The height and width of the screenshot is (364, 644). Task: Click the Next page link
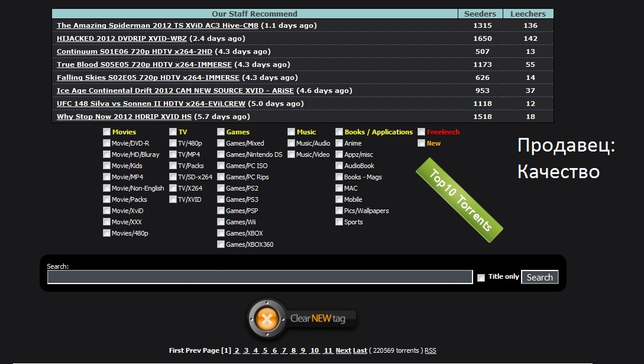click(x=344, y=350)
